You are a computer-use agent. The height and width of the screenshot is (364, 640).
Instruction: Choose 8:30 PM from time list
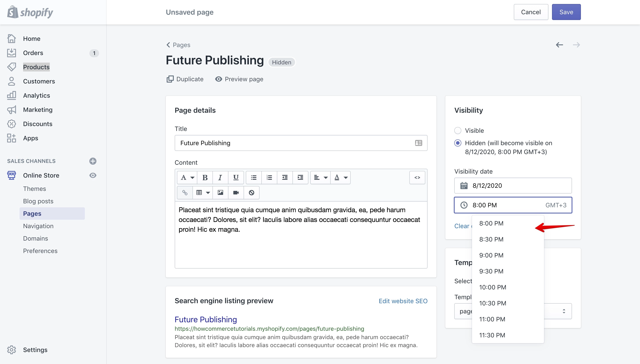coord(508,239)
